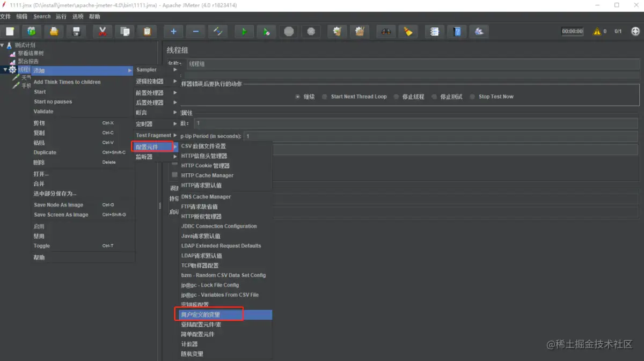Choose HTTP Cache Manager menu entry

(x=225, y=175)
